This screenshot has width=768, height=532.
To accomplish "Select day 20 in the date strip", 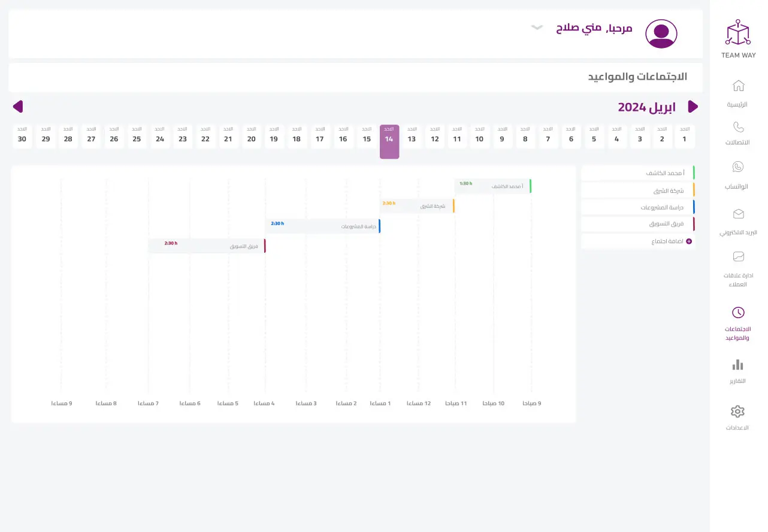I will (x=252, y=137).
